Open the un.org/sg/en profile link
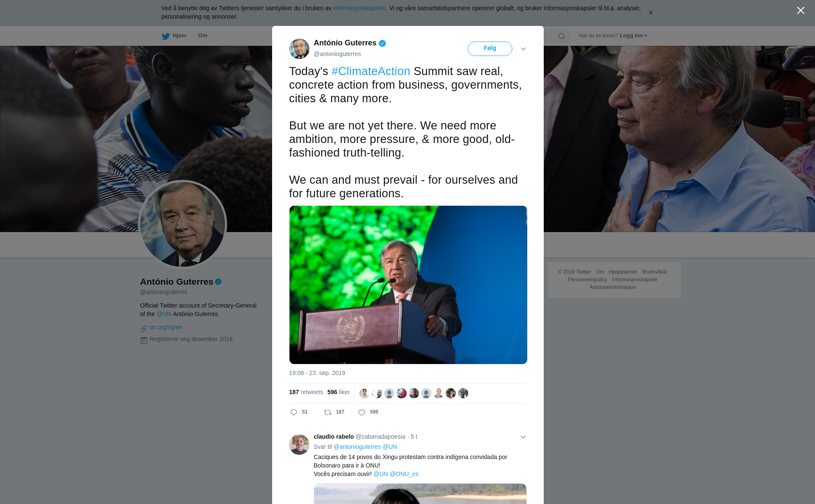The height and width of the screenshot is (504, 815). (x=166, y=327)
